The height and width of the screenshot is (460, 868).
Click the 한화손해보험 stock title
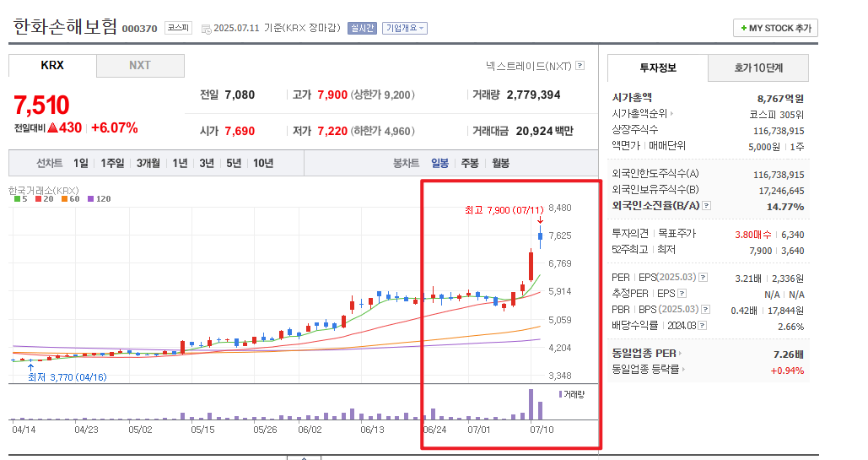point(65,26)
